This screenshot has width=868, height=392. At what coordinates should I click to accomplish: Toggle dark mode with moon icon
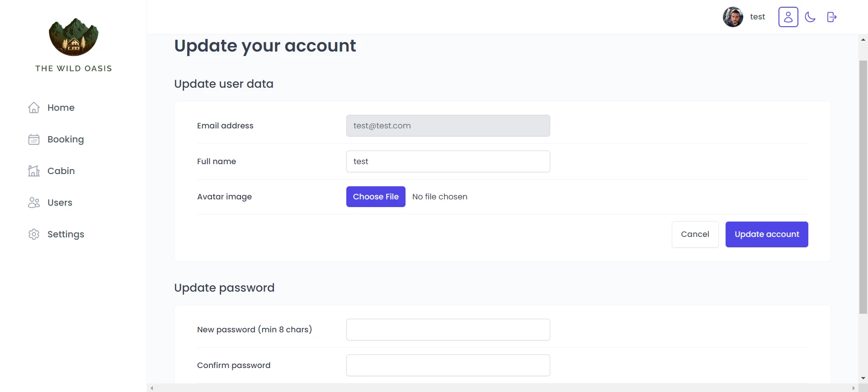[810, 17]
